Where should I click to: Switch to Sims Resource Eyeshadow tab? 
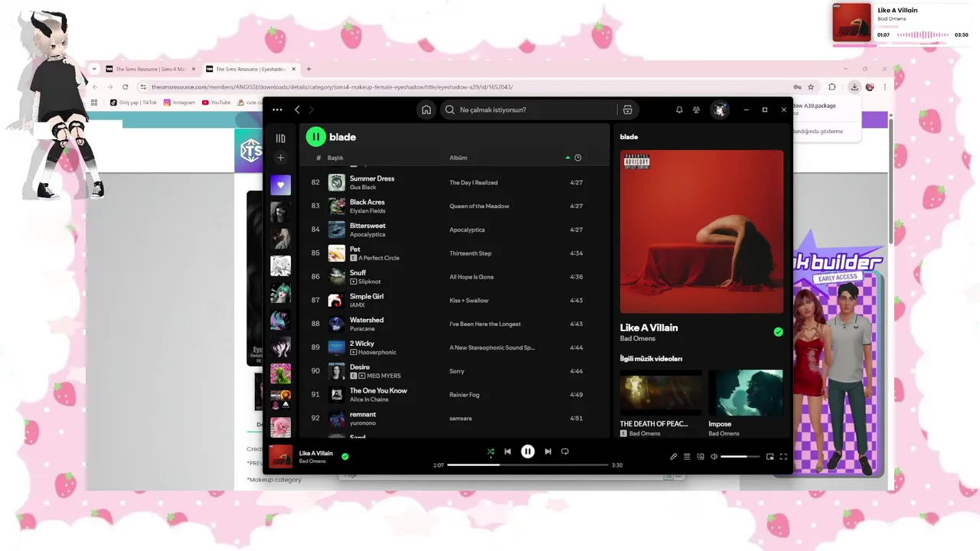click(x=250, y=69)
